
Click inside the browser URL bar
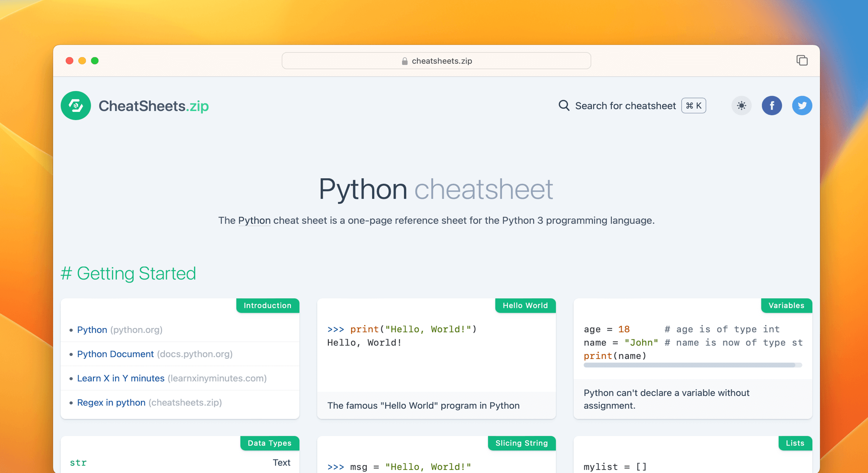[436, 61]
